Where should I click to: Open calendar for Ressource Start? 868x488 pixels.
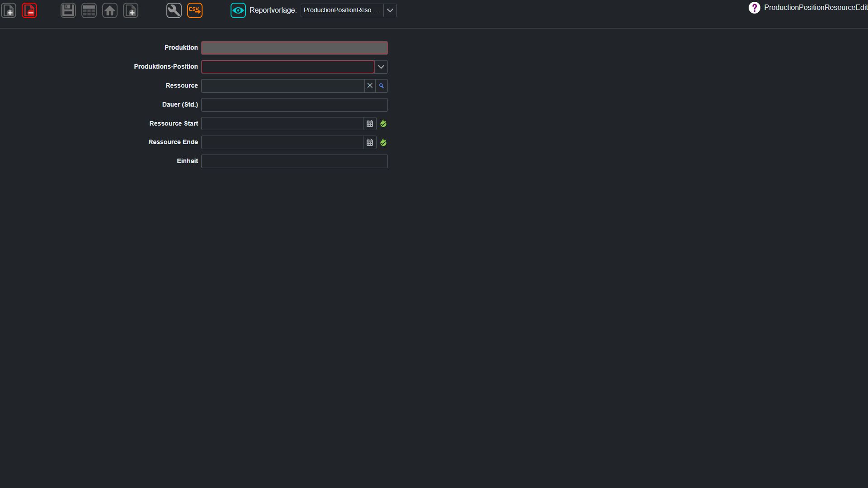click(x=370, y=124)
